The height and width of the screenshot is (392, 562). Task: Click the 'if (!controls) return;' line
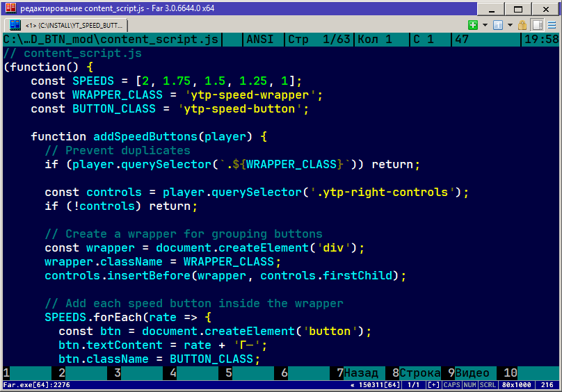(121, 206)
